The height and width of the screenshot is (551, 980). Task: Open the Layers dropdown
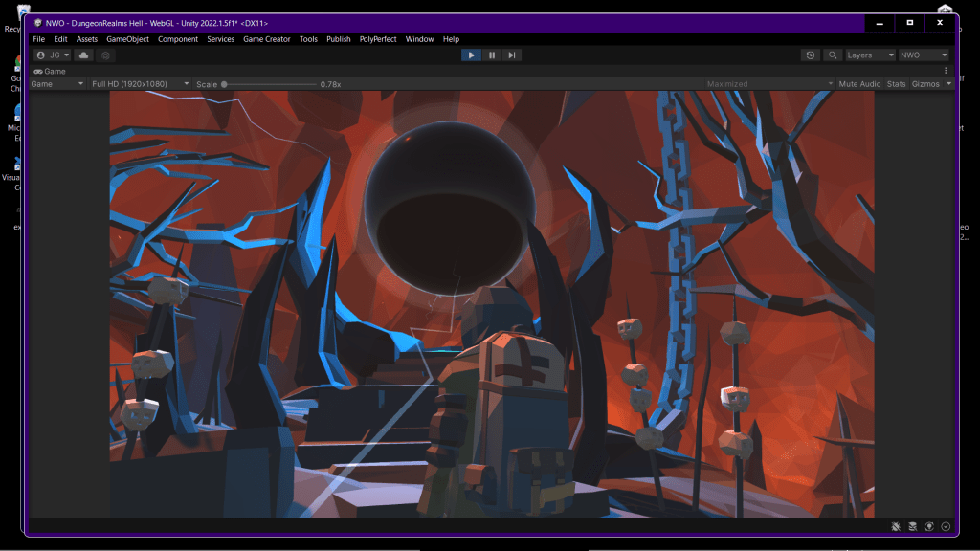870,55
